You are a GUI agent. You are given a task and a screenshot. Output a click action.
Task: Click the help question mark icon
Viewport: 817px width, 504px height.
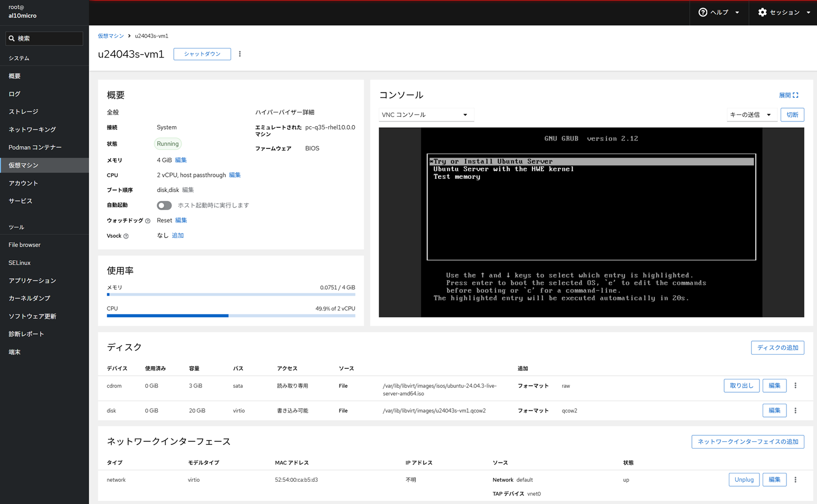click(702, 12)
